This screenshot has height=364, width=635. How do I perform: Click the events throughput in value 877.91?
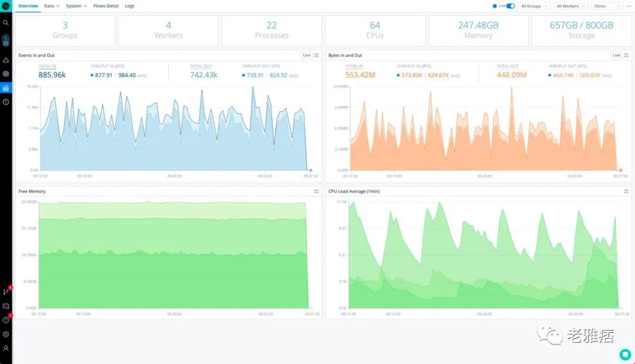pyautogui.click(x=103, y=75)
